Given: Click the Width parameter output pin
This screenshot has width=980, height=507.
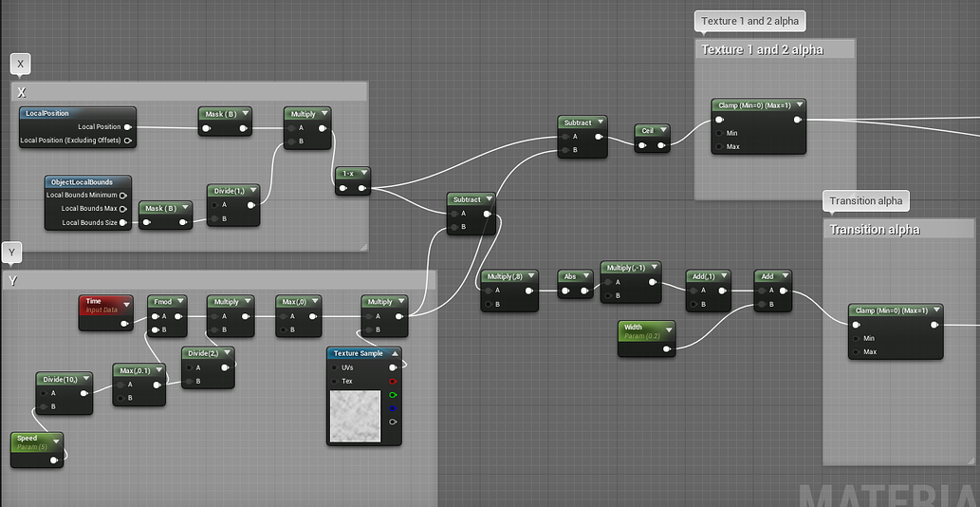Looking at the screenshot, I should [x=667, y=348].
